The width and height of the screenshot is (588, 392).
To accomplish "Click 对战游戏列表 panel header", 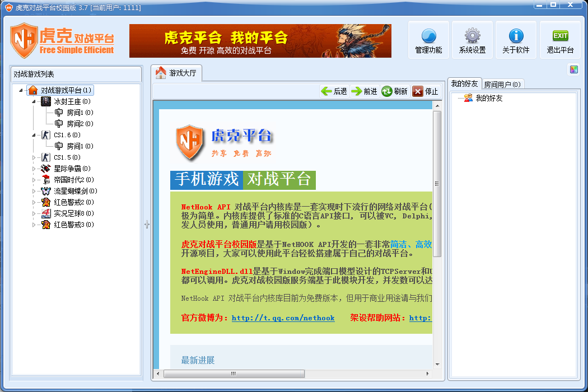I will pos(76,74).
